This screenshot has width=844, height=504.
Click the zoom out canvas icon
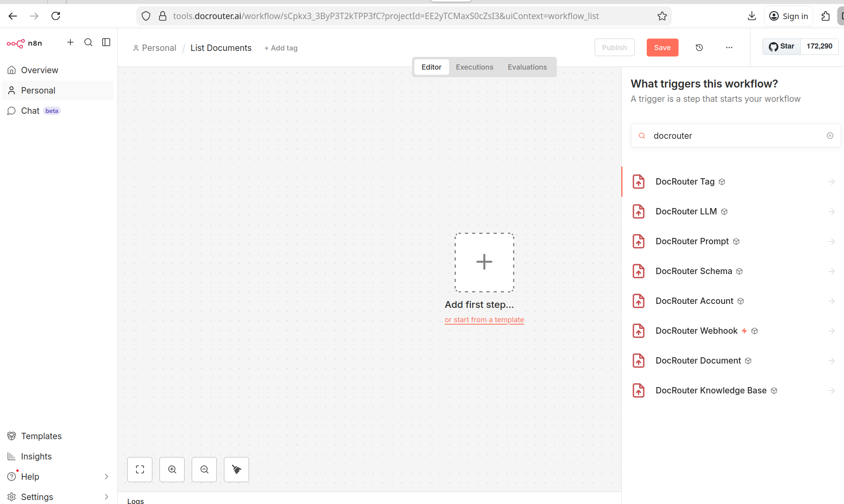[204, 469]
